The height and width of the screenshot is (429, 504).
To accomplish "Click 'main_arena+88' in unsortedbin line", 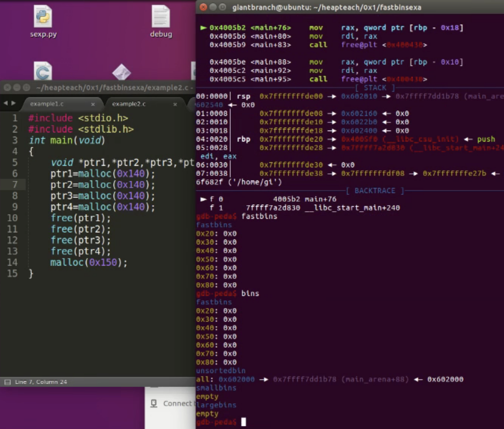I will tap(375, 379).
